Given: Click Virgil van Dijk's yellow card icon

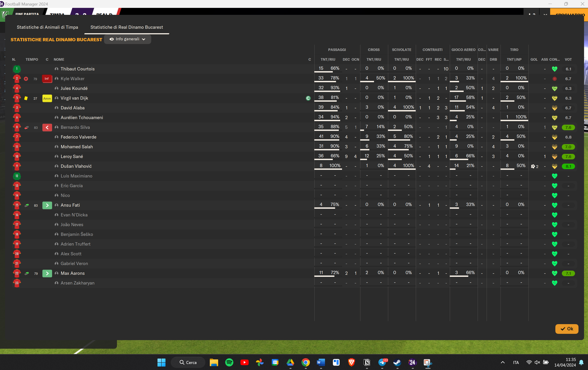Looking at the screenshot, I should 26,98.
